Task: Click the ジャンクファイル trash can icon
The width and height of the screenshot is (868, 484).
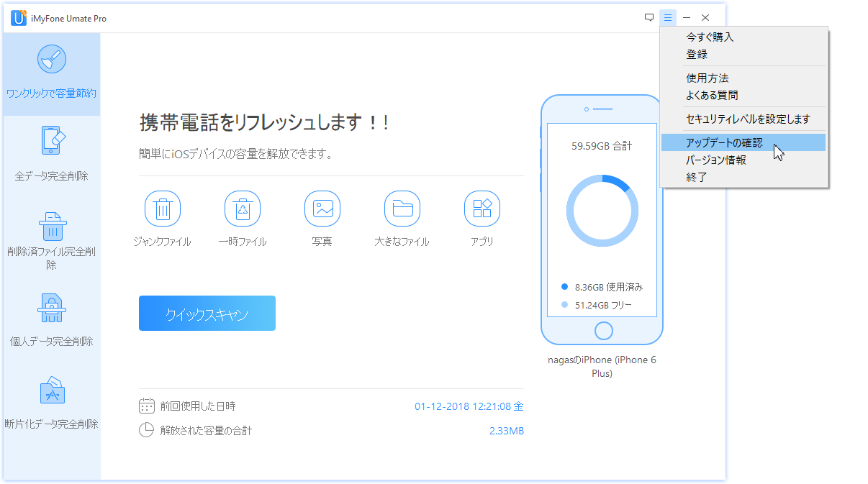Action: (163, 209)
